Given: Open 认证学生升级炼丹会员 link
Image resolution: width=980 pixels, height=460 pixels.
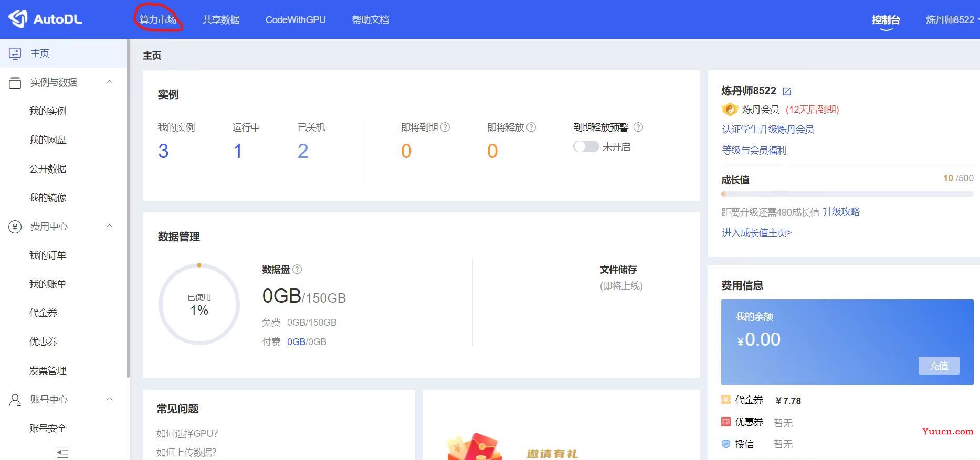Looking at the screenshot, I should (x=768, y=130).
